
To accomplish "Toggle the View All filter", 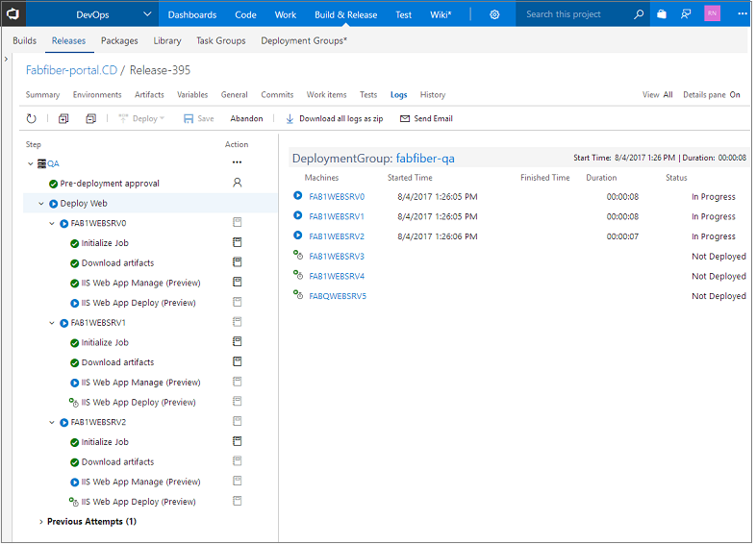I will coord(668,95).
